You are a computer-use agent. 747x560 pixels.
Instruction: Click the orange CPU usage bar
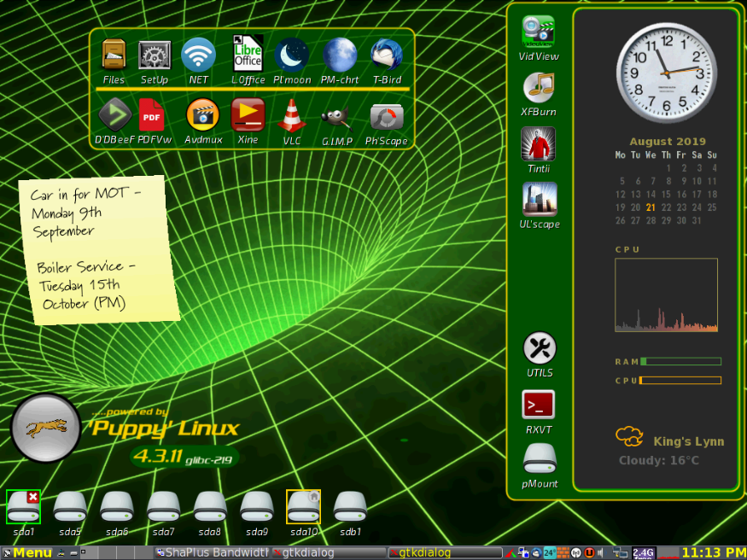pyautogui.click(x=680, y=380)
